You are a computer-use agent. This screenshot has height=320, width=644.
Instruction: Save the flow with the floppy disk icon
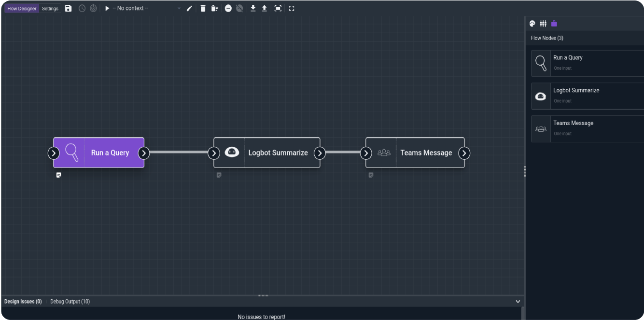68,8
